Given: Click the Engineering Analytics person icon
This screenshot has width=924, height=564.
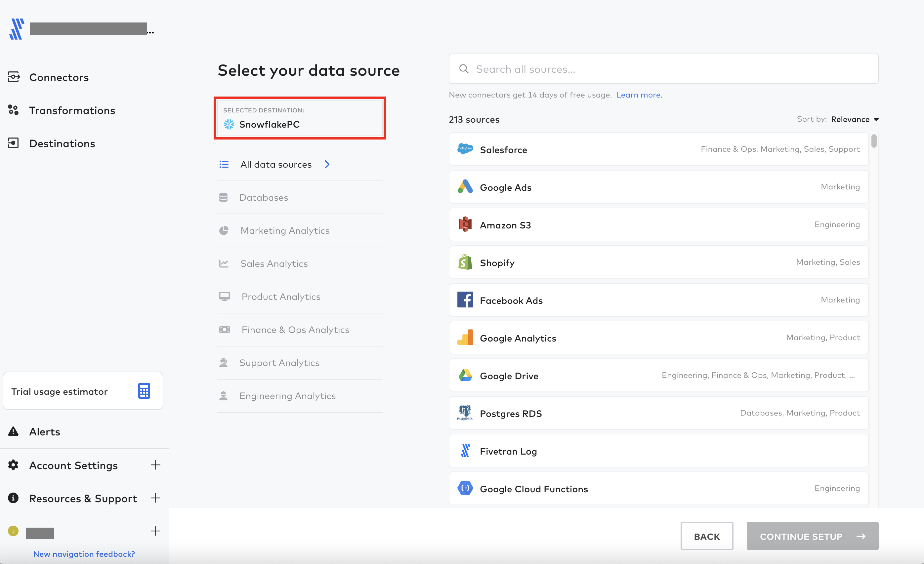Looking at the screenshot, I should [224, 396].
